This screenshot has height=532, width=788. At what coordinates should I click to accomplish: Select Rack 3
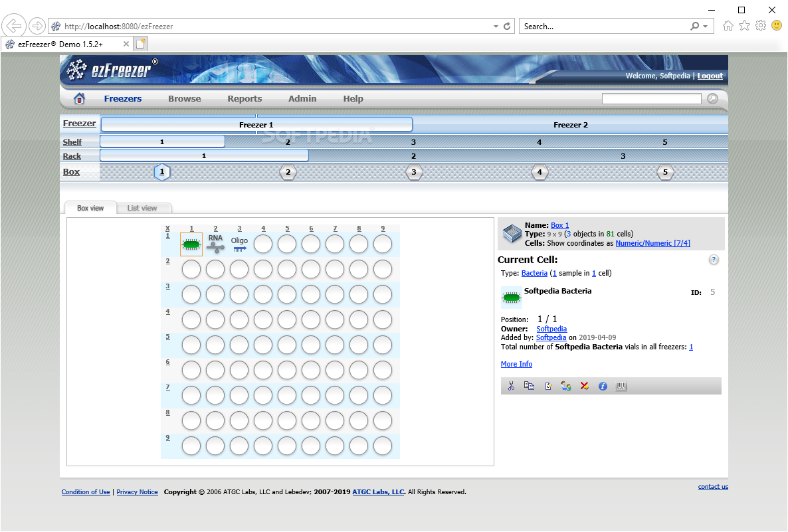pyautogui.click(x=623, y=156)
